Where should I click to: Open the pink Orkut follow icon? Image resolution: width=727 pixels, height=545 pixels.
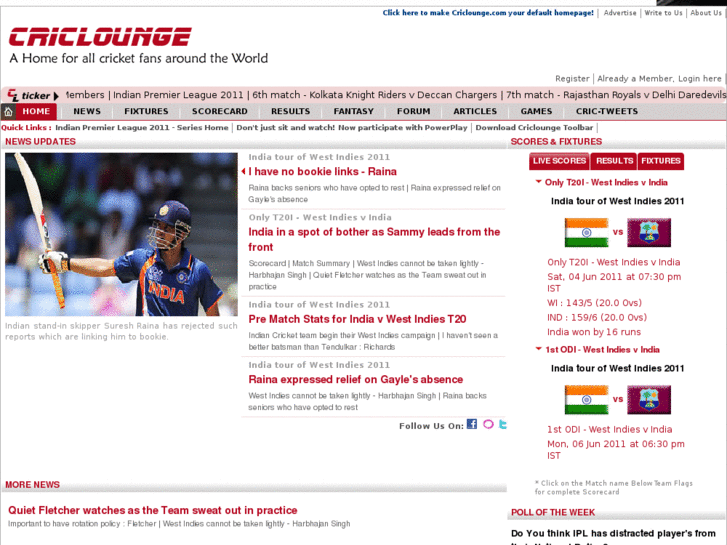point(488,424)
